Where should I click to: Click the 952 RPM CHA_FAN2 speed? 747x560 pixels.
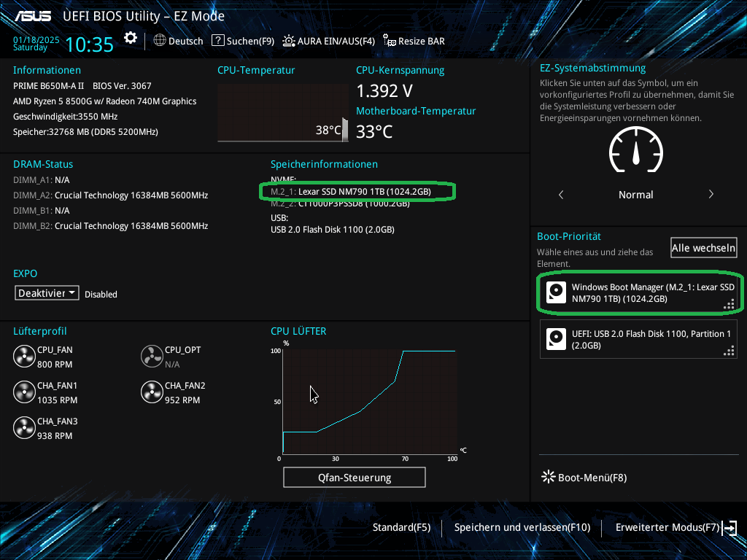tap(182, 400)
